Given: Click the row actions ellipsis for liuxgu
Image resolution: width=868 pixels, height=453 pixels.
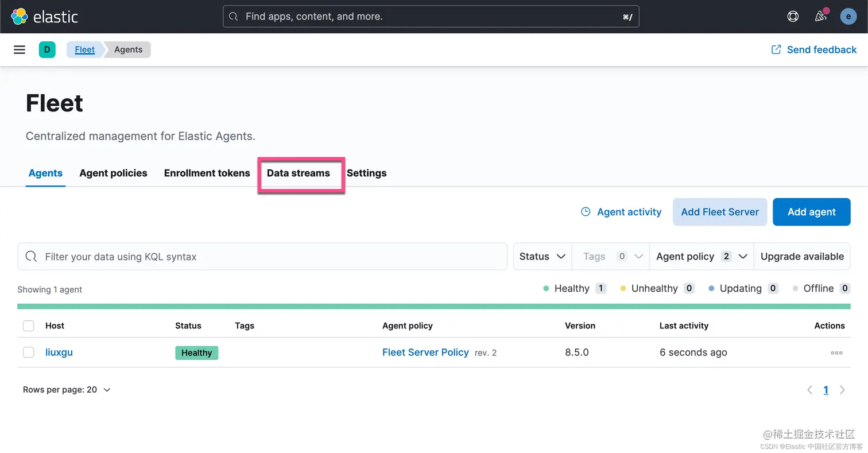Looking at the screenshot, I should click(836, 353).
